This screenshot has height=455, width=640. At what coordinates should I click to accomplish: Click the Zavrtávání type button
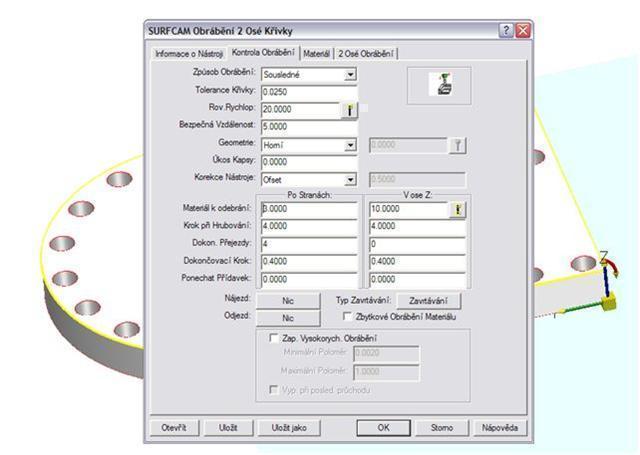[x=429, y=301]
